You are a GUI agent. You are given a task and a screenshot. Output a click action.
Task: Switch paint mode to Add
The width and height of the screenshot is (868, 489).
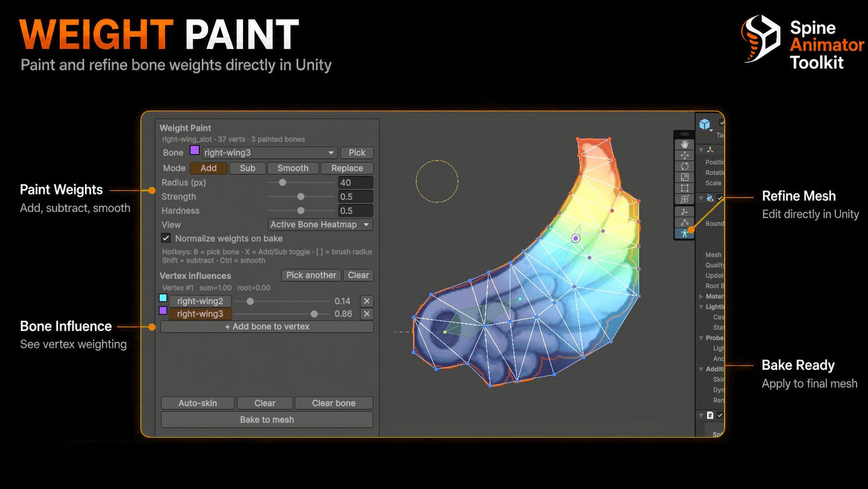pyautogui.click(x=209, y=168)
